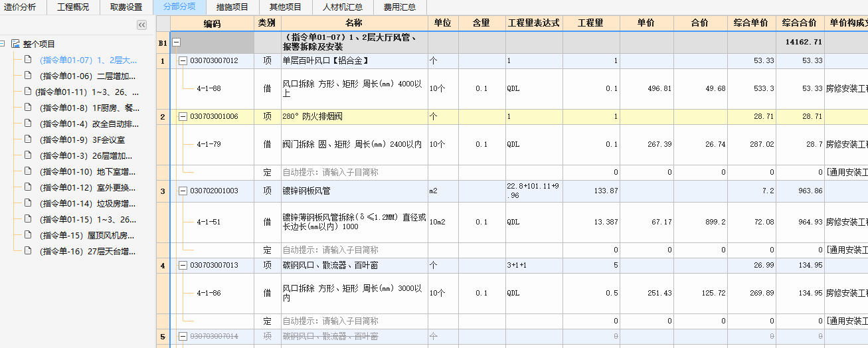
Task: Switch to the 工程概况 tab
Action: pos(73,7)
